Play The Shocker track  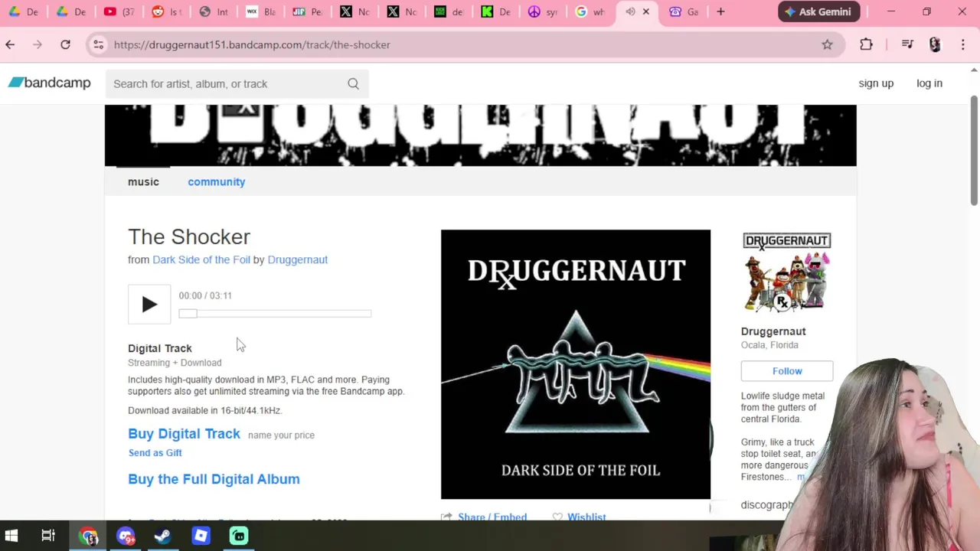point(149,305)
